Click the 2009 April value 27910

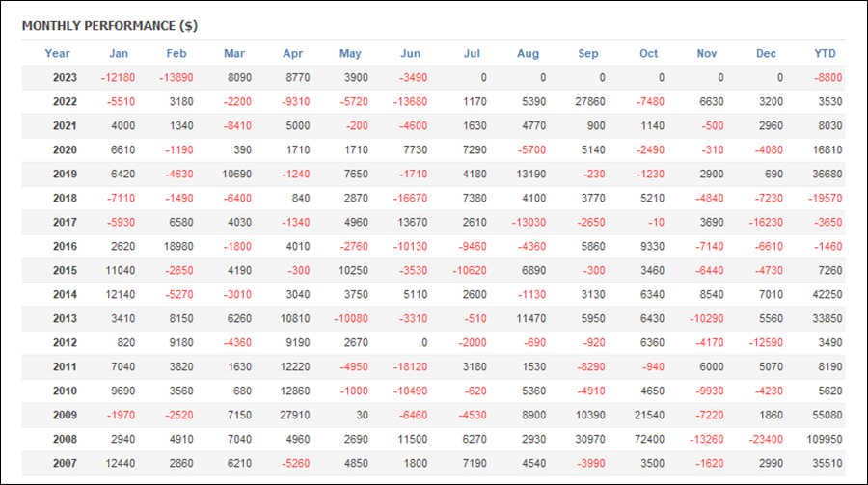[295, 415]
